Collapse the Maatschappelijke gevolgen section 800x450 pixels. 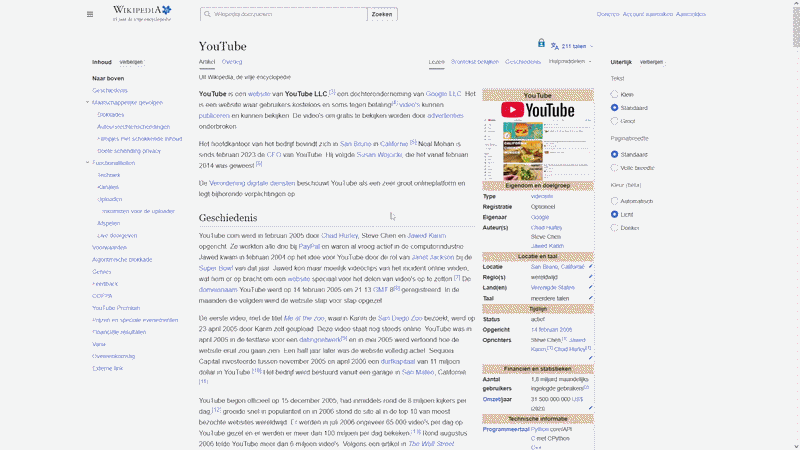pos(87,102)
